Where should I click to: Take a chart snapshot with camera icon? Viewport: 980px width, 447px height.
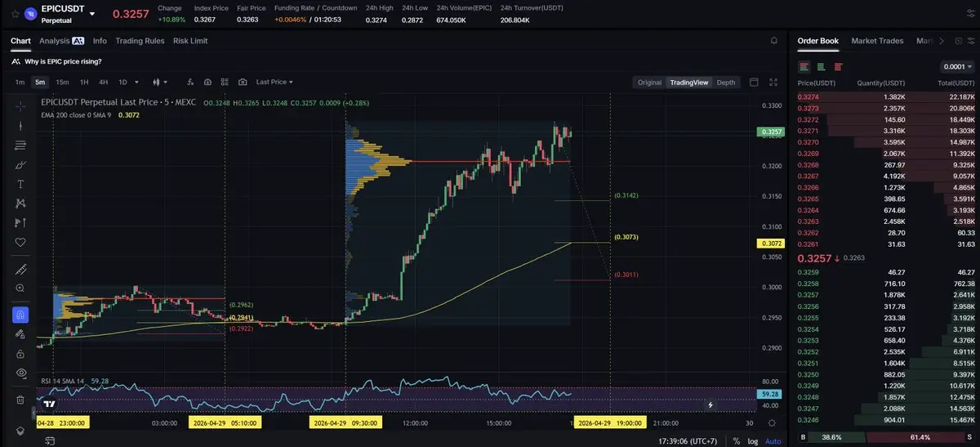tap(243, 82)
